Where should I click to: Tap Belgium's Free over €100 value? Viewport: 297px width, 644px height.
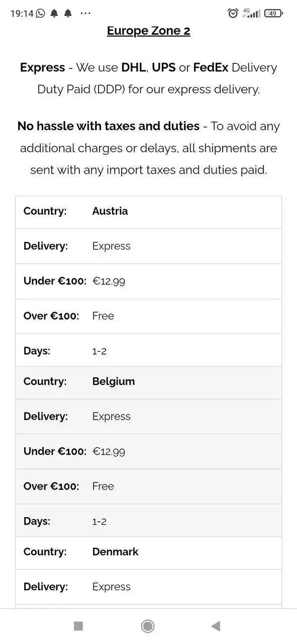[x=103, y=487]
